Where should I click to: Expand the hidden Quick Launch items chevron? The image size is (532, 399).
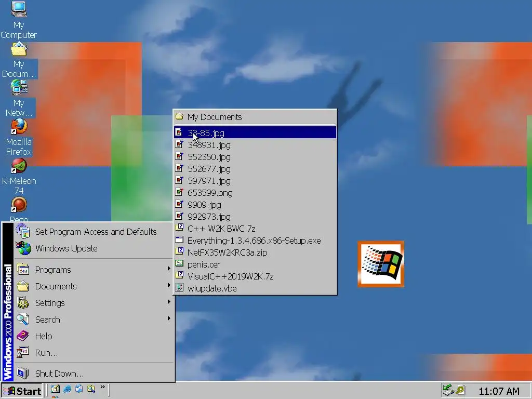click(x=103, y=387)
